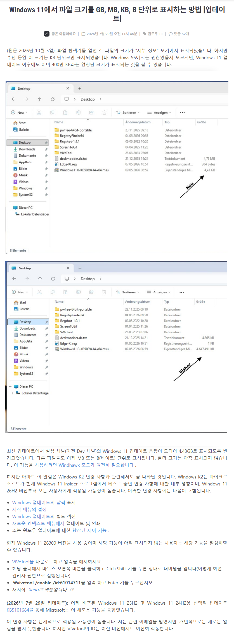Open the three-dots menu in the Neu screenshot
This screenshot has height=644, width=234.
182,112
